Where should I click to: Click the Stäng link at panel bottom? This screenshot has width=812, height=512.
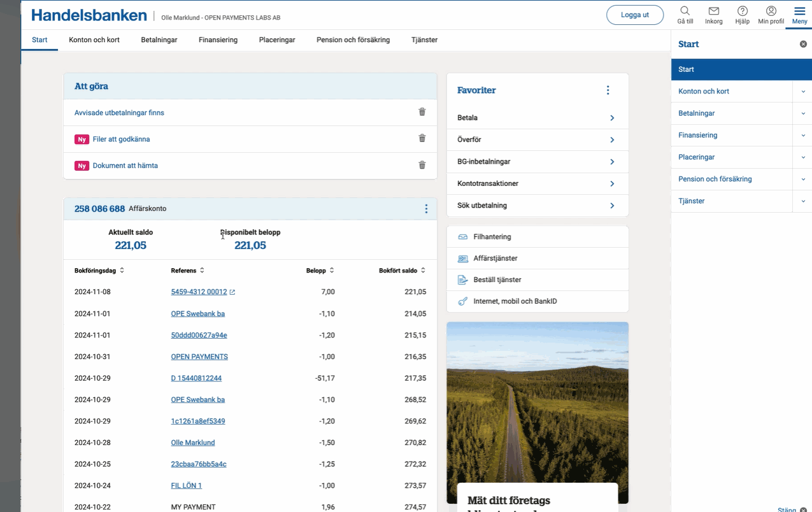point(787,509)
